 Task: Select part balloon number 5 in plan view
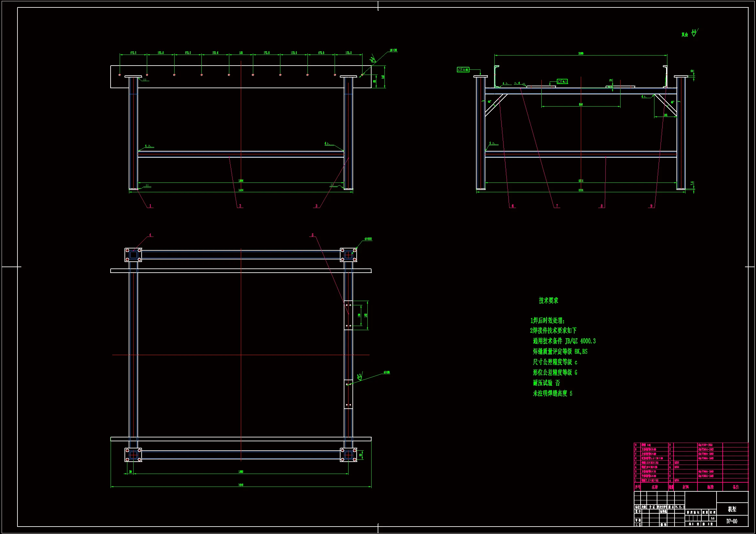pyautogui.click(x=312, y=235)
